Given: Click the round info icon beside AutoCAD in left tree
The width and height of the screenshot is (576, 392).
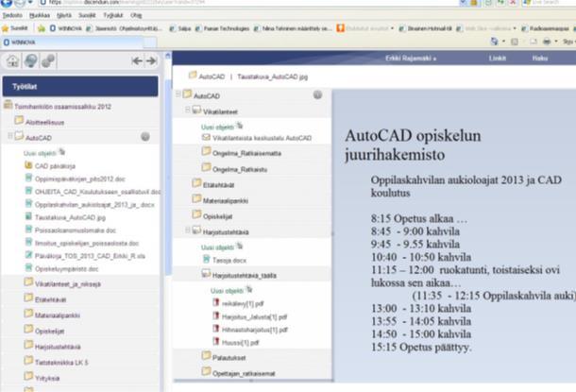Looking at the screenshot, I should coord(145,137).
